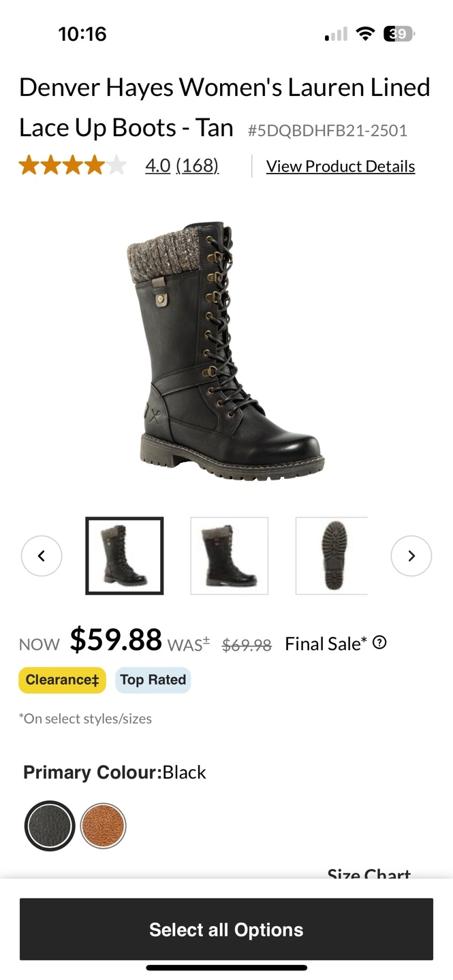Screen dimensions: 453x980
Task: Tap the Wi-Fi status icon
Action: coord(366,33)
